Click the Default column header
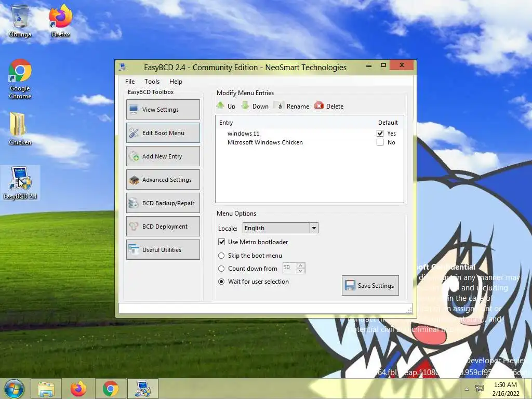 (x=388, y=123)
